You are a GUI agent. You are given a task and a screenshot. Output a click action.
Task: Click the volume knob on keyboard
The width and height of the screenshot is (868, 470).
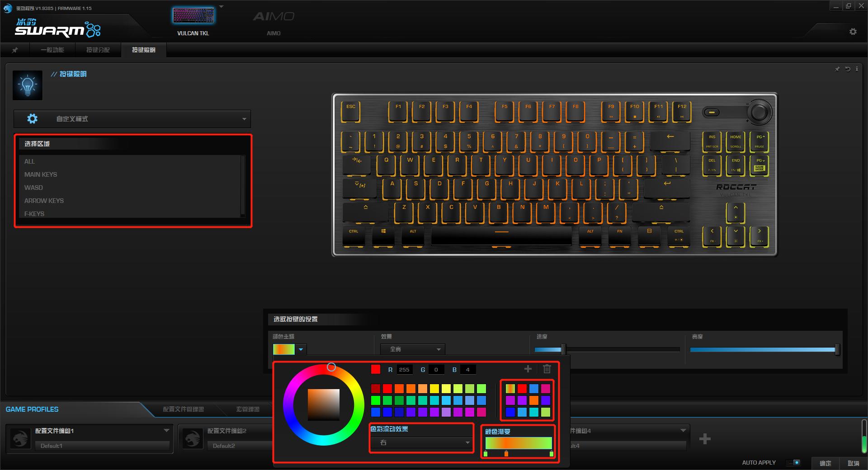point(759,112)
